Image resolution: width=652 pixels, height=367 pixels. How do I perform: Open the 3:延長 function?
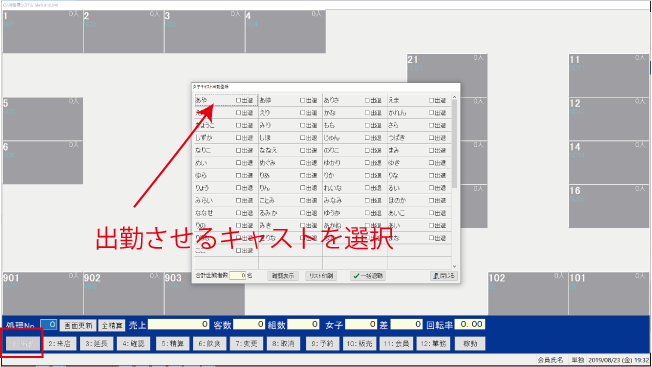coord(96,343)
